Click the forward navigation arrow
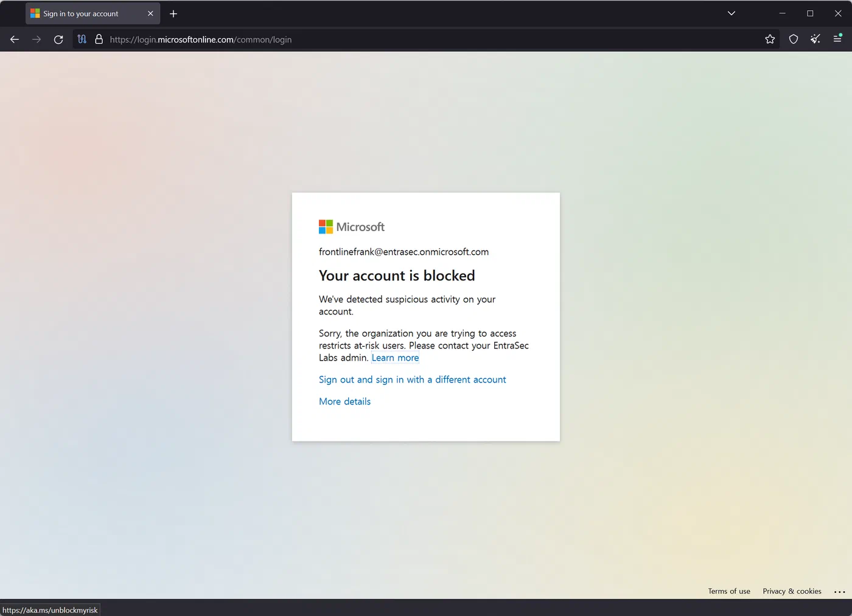This screenshot has width=852, height=616. (x=37, y=40)
